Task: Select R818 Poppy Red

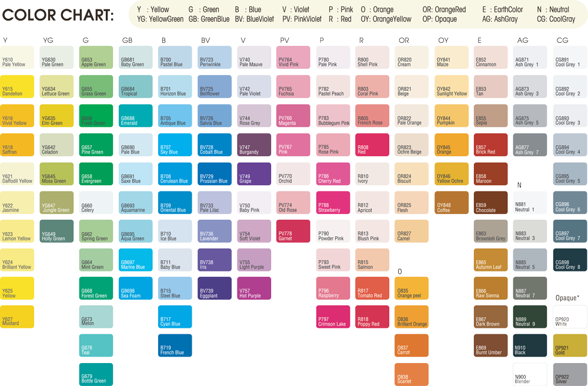Action: coord(372,316)
